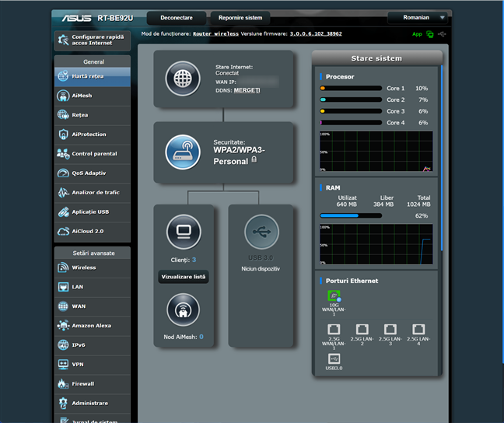
Task: Open the DDNS MERGEȚI link
Action: pos(247,90)
